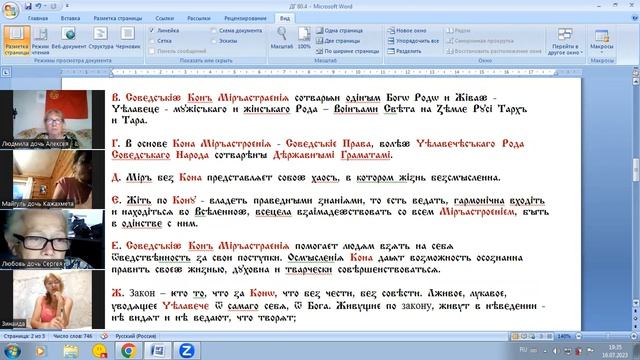
Task: Undo the last action
Action: point(38,6)
